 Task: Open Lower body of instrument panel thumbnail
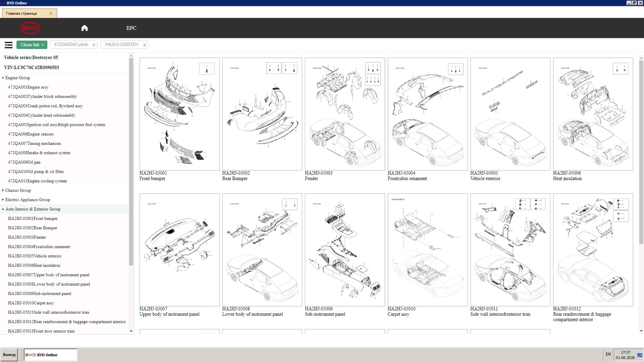[x=262, y=250]
